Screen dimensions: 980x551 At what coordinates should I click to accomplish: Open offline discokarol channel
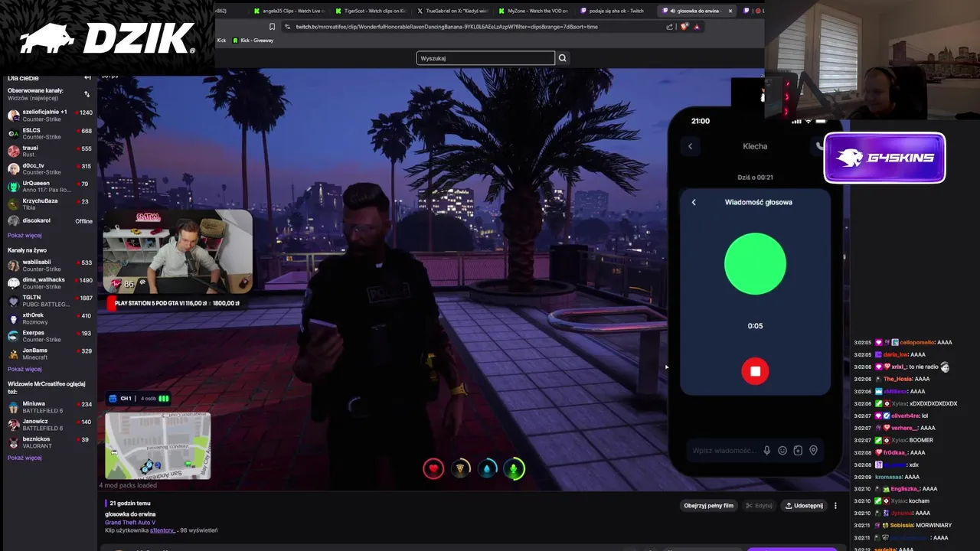pyautogui.click(x=50, y=221)
